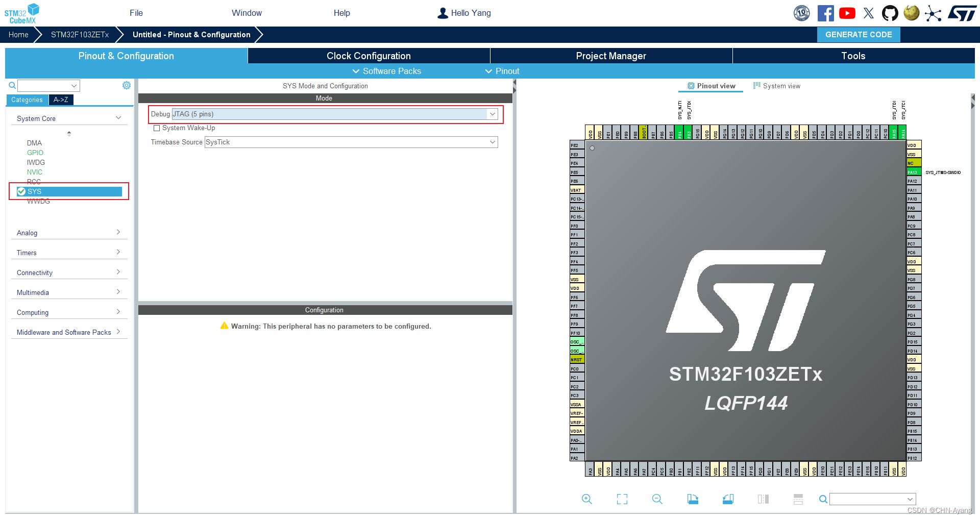Click Untitled - Pinout & Configuration breadcrumb
The width and height of the screenshot is (980, 519).
coord(191,35)
